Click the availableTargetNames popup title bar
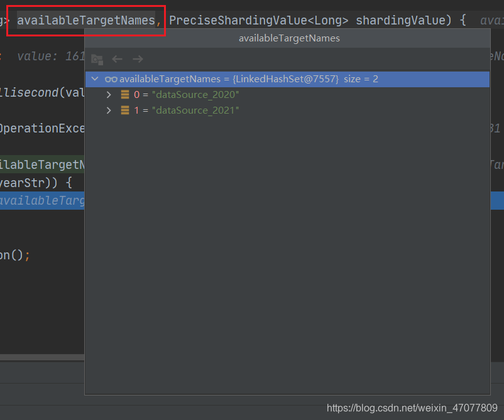This screenshot has height=420, width=504. point(287,38)
